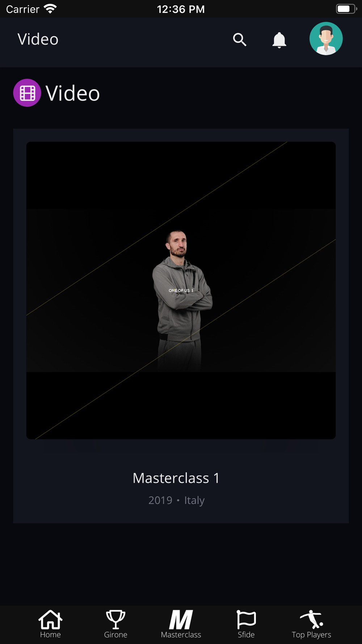Select the Masterclass M icon

tap(181, 620)
